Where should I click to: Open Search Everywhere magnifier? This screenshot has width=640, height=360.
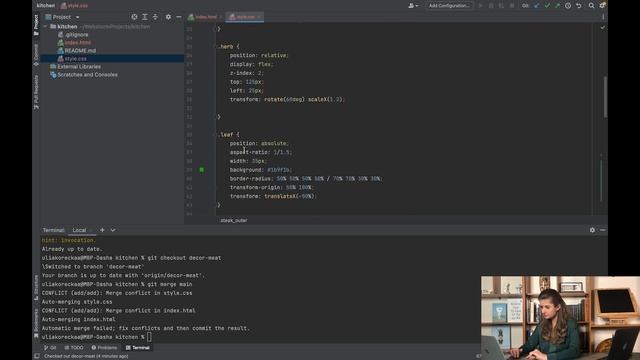tap(591, 6)
